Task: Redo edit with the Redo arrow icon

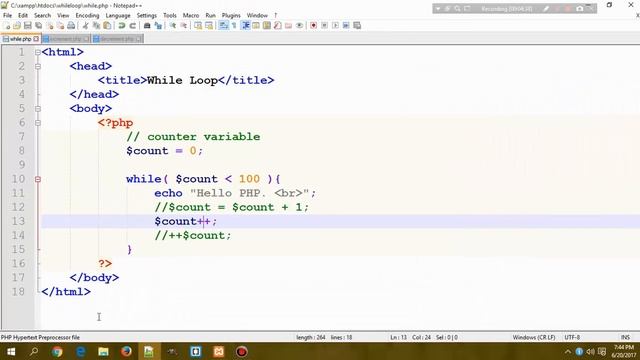Action: 132,26
